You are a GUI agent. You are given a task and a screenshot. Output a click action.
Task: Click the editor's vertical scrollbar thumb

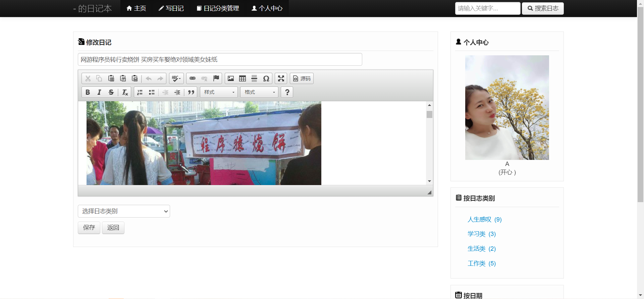pyautogui.click(x=429, y=115)
